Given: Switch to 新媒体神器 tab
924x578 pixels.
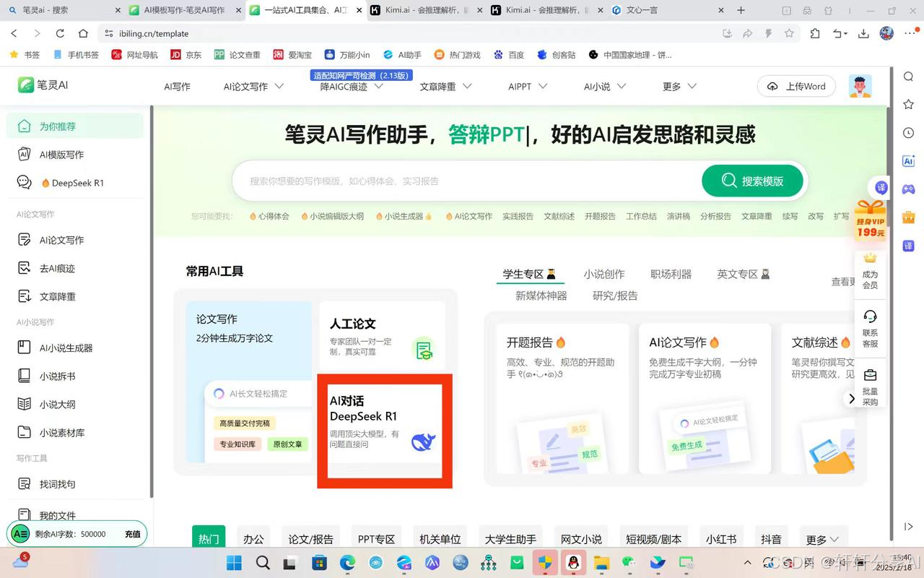Looking at the screenshot, I should click(541, 296).
